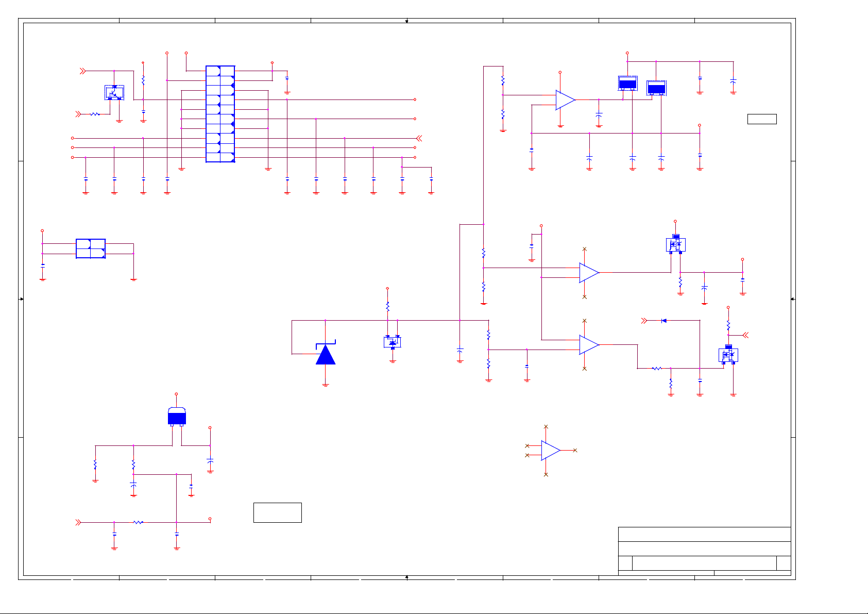Click the empty title block at the sheet's bottom-right corner
This screenshot has width=868, height=614.
(x=705, y=551)
